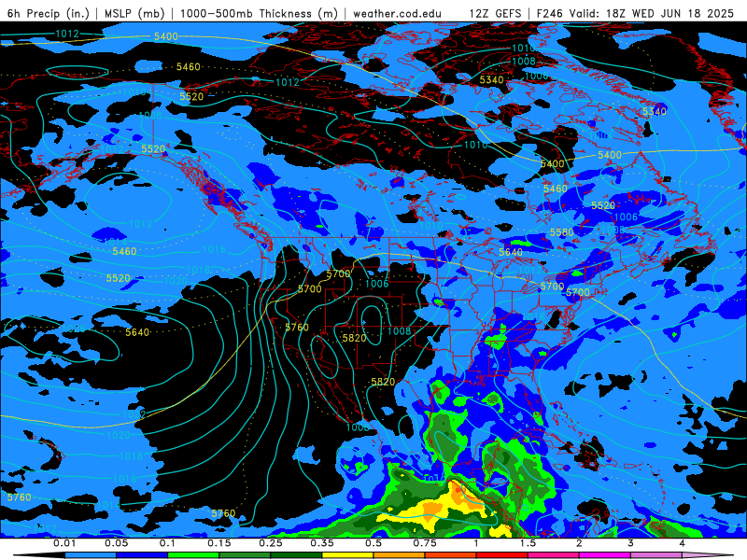Click the 1022 pressure contour label

point(134,414)
